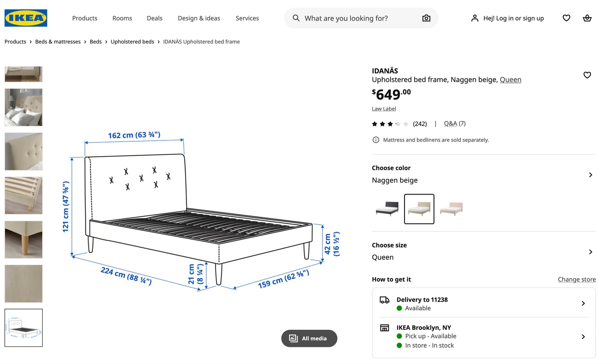The height and width of the screenshot is (364, 615).
Task: View the bed slats thumbnail image
Action: [23, 195]
